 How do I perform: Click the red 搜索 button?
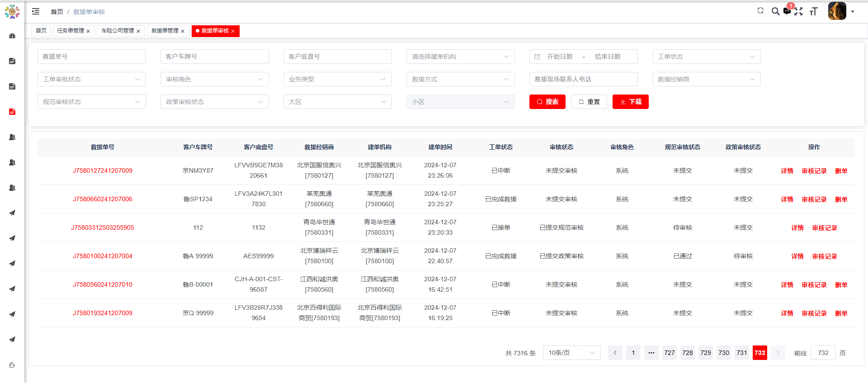click(547, 102)
